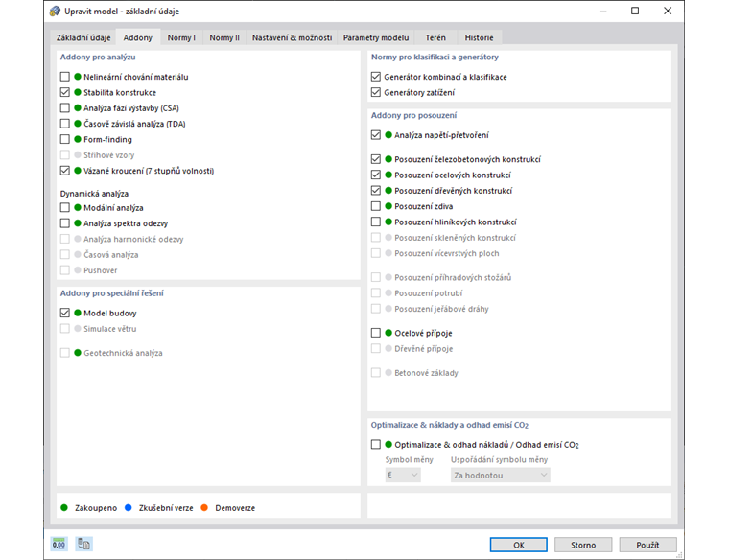Click Addony pro speciální řešení heading

(x=111, y=293)
